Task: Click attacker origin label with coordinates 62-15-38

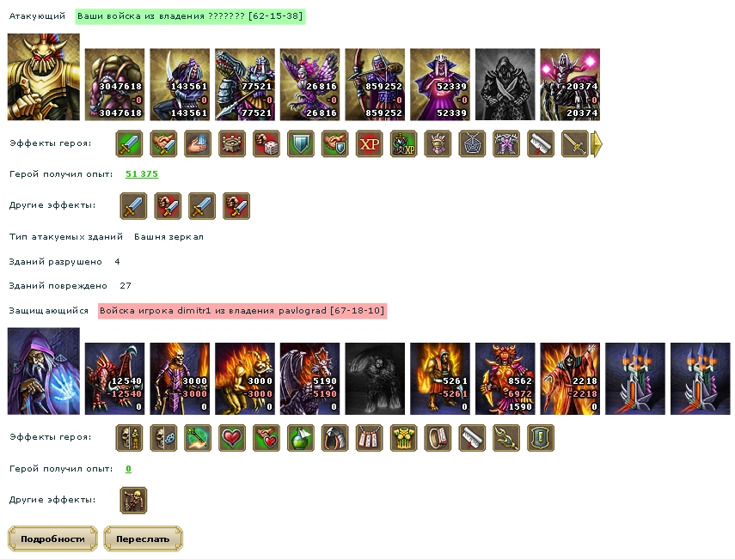Action: [190, 16]
